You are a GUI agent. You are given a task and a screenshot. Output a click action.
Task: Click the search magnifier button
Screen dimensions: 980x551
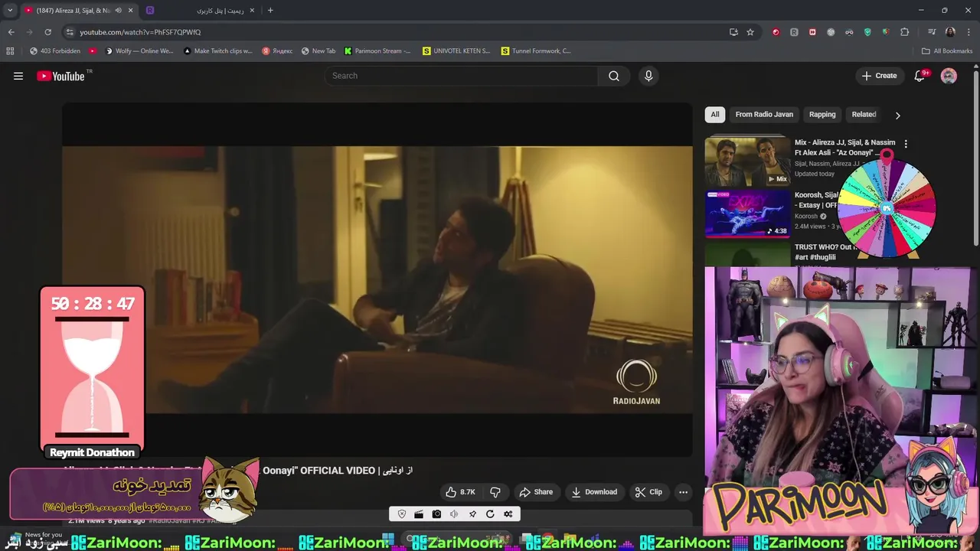pos(613,76)
